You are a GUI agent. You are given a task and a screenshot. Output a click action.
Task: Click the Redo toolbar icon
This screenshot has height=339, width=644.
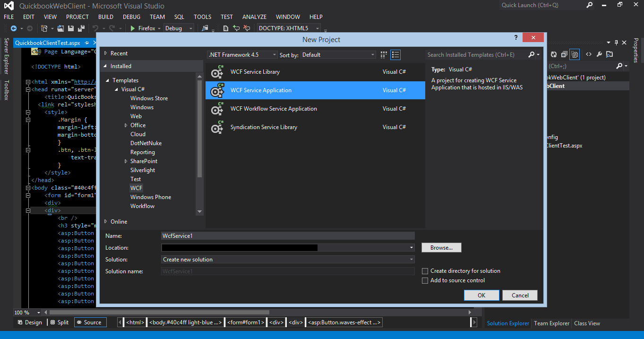point(112,28)
